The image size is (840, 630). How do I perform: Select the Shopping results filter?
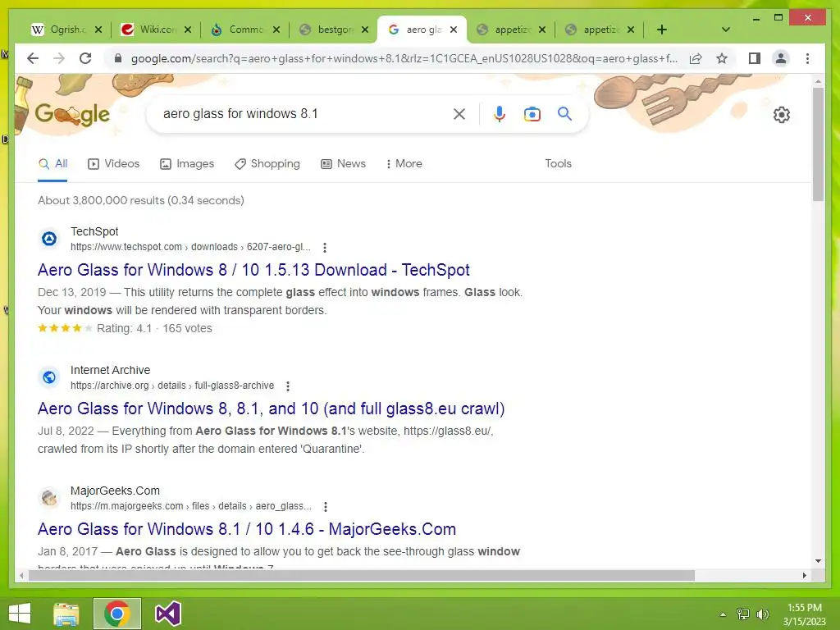pos(267,164)
